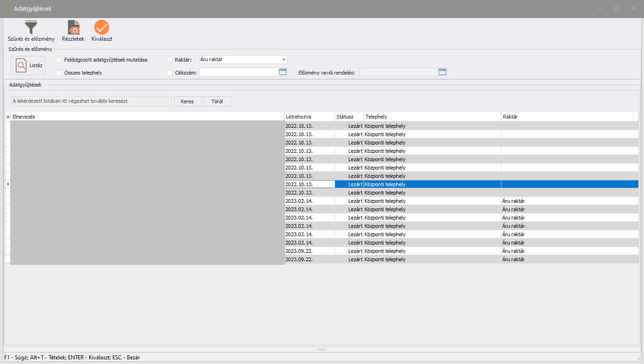Click the grid corner asterisk selector

[x=8, y=117]
